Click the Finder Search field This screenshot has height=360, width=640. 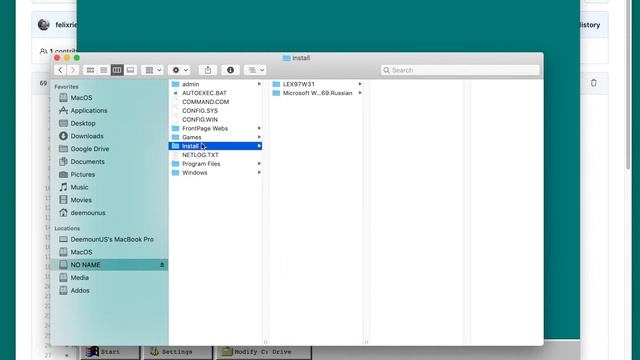(x=460, y=70)
